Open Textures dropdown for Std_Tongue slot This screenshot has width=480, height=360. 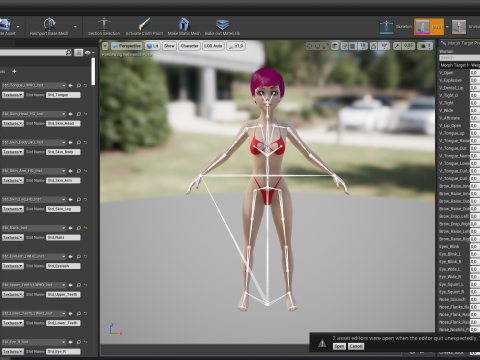coord(13,95)
